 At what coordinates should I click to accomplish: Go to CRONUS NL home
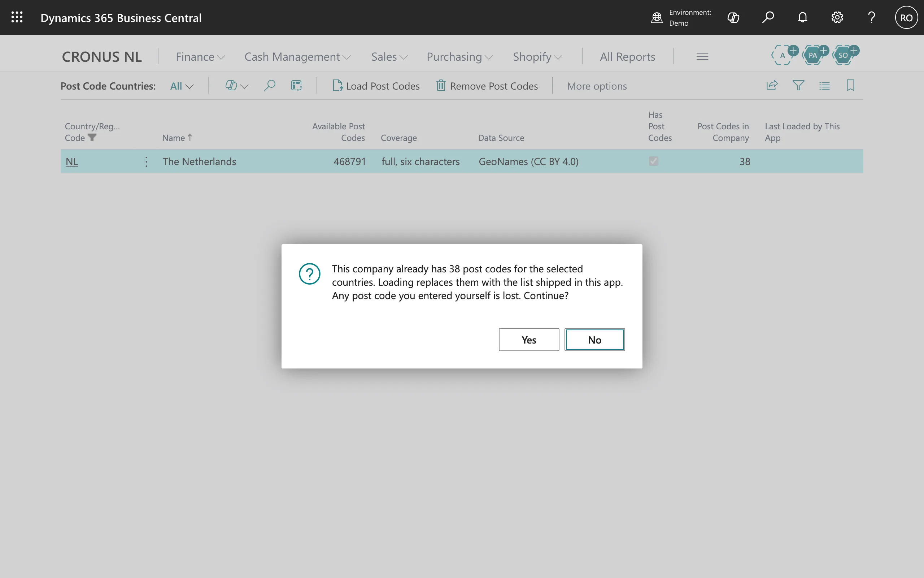pyautogui.click(x=101, y=57)
